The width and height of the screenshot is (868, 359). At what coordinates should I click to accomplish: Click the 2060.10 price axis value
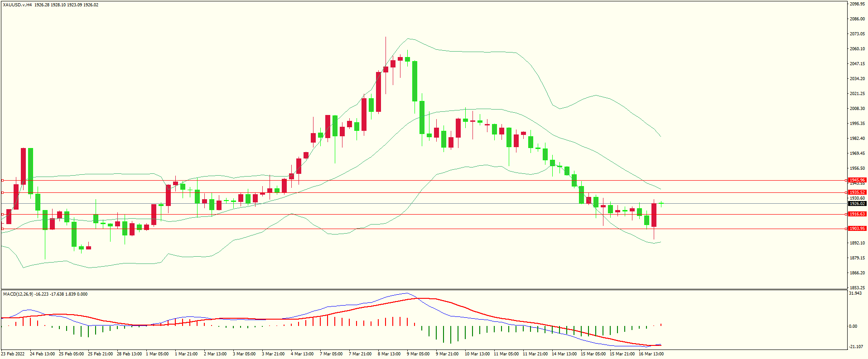click(857, 49)
